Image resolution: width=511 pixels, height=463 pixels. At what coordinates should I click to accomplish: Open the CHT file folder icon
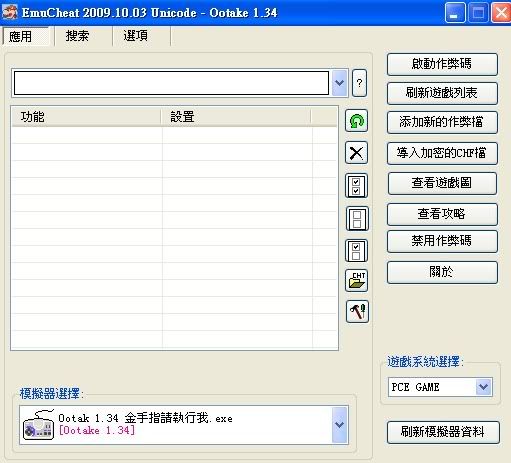pos(356,280)
